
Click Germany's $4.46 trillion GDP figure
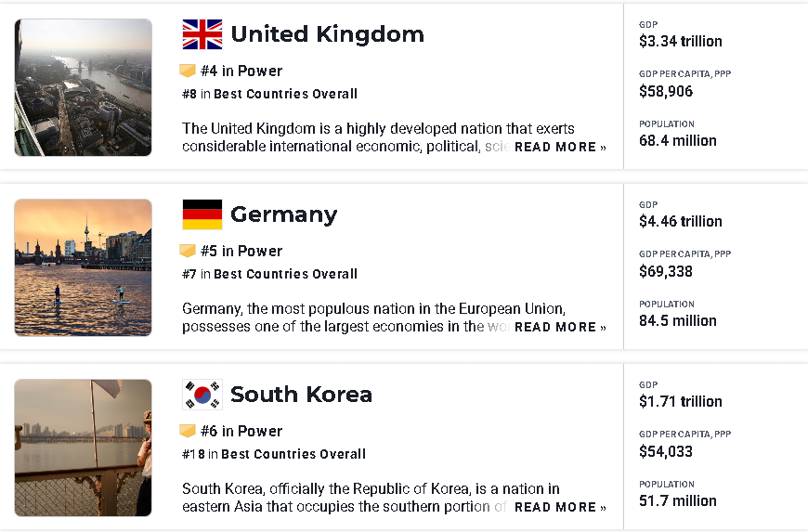click(681, 221)
